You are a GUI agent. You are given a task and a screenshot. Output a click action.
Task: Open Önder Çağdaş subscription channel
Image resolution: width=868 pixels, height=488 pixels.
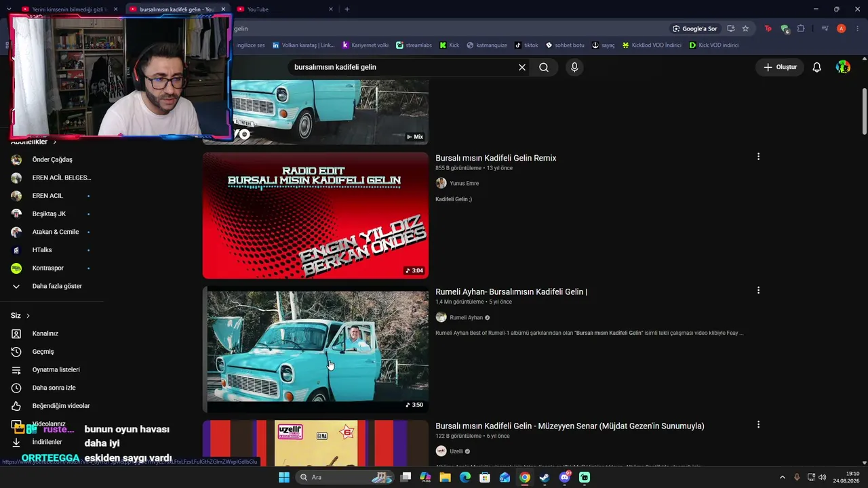pos(52,160)
